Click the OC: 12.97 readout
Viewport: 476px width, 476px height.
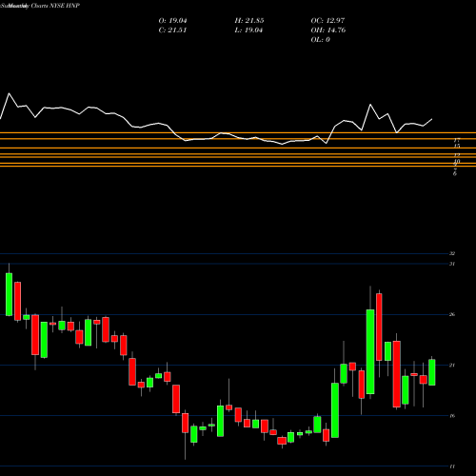click(327, 21)
